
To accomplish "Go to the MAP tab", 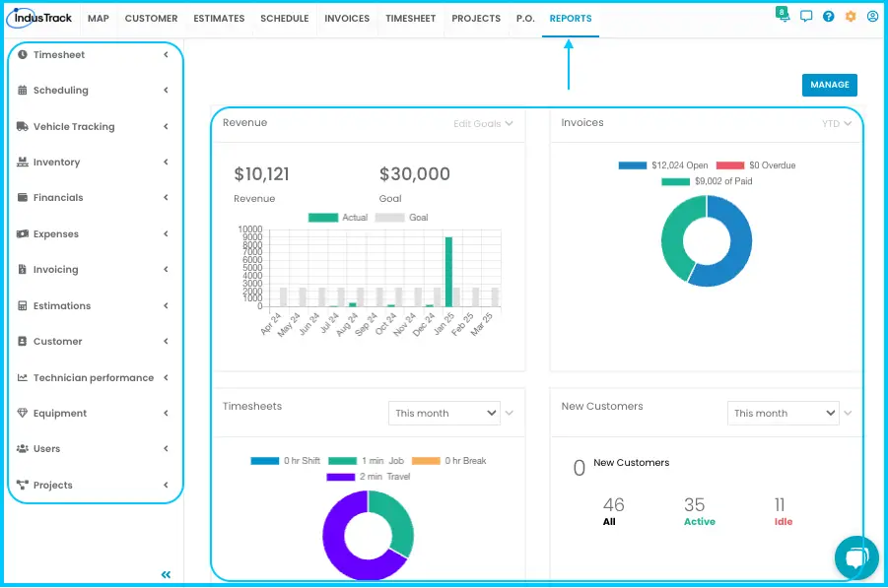I will [x=98, y=18].
